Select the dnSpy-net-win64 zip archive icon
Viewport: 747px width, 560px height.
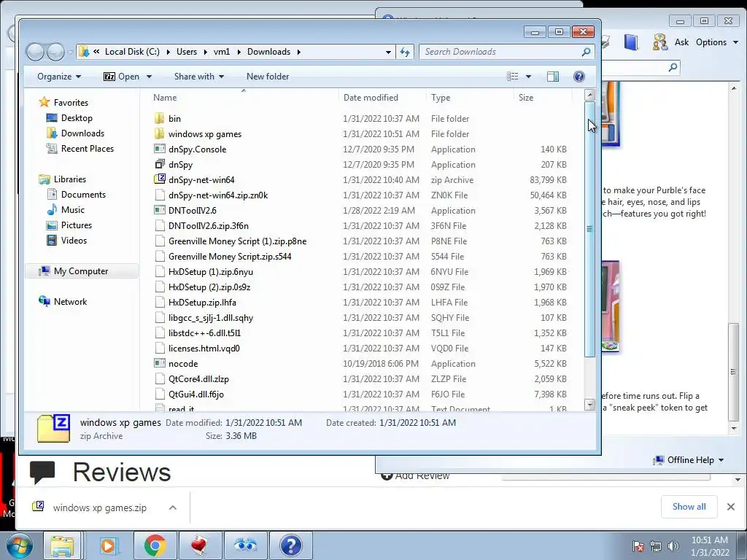click(x=160, y=179)
